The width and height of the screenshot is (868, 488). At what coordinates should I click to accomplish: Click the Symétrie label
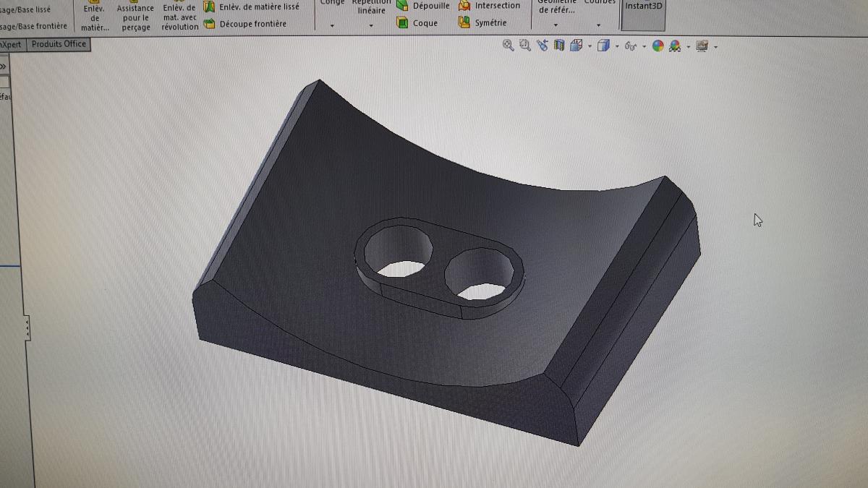pyautogui.click(x=491, y=23)
